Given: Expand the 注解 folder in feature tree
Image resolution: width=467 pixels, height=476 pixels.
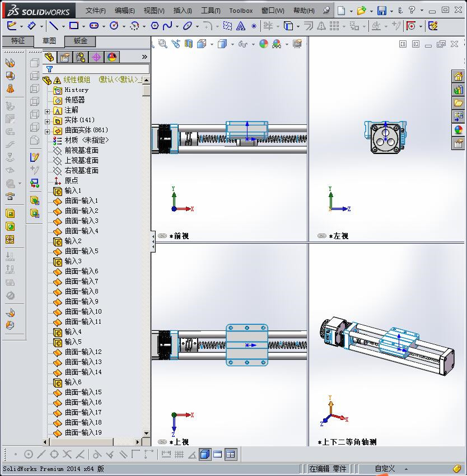Looking at the screenshot, I should 48,110.
